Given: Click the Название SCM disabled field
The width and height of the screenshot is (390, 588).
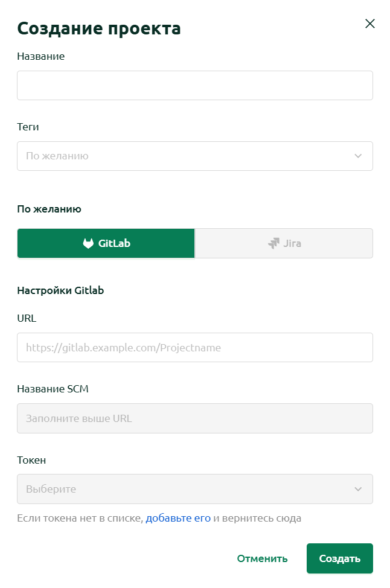Looking at the screenshot, I should pos(195,418).
